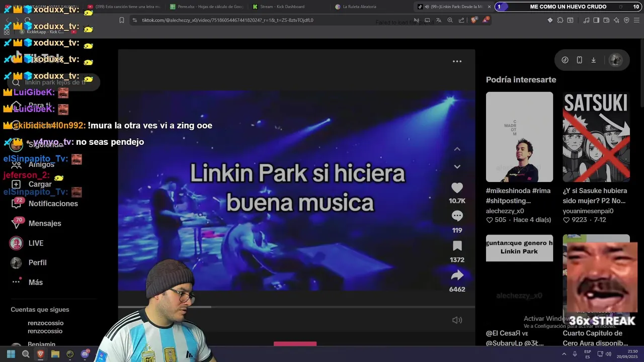Click the volume icon in system tray
644x362 pixels.
coord(608,354)
